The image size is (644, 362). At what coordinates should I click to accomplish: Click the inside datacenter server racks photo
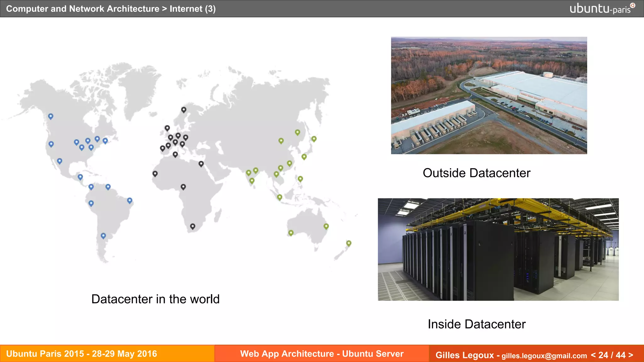(498, 249)
